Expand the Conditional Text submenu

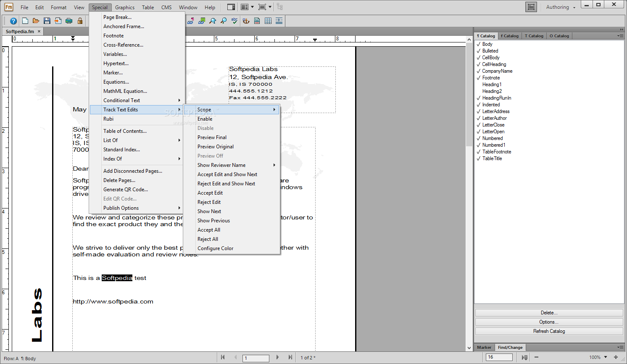137,100
